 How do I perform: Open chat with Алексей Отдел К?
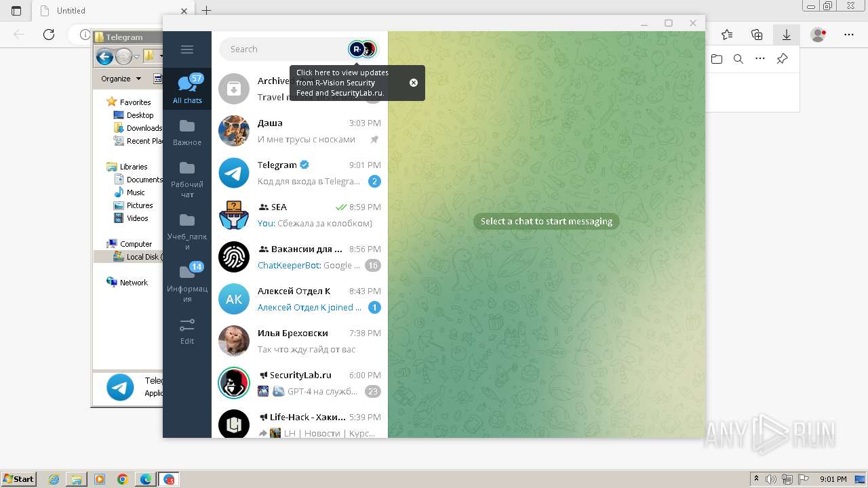coord(300,299)
